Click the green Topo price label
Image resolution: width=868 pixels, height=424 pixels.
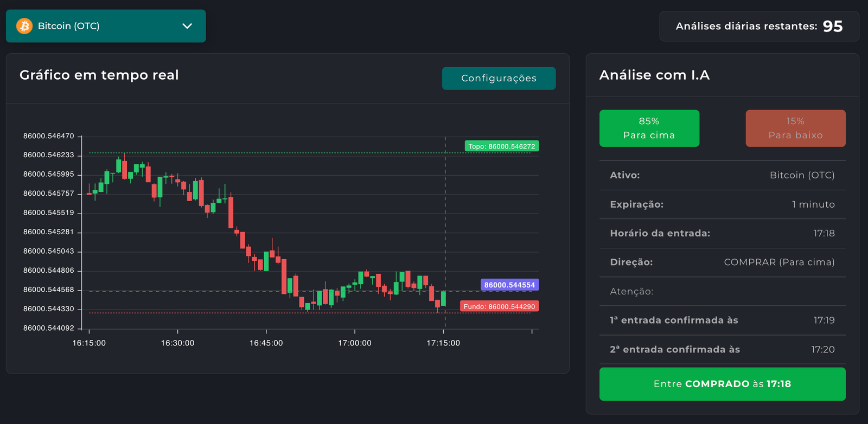coord(501,146)
